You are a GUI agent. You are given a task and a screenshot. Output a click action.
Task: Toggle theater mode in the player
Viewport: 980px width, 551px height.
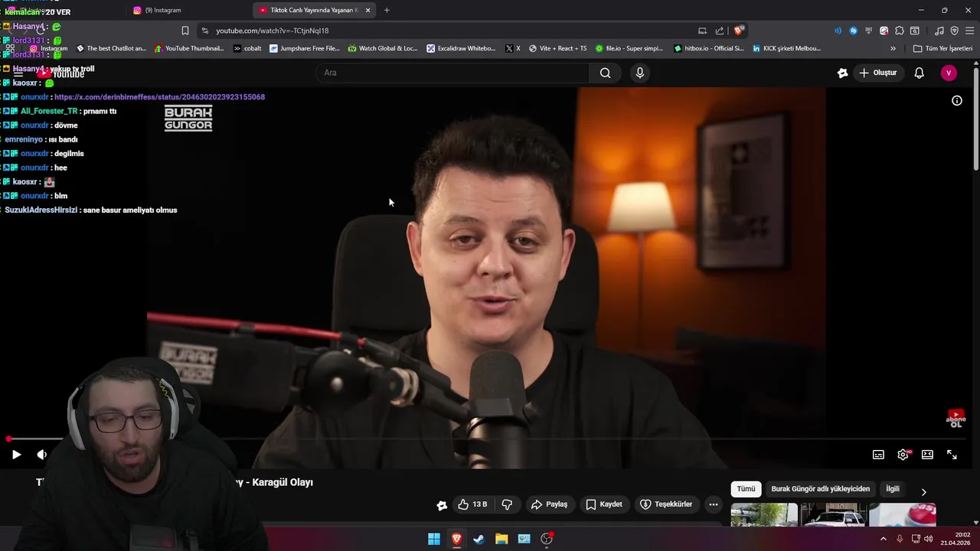point(927,455)
